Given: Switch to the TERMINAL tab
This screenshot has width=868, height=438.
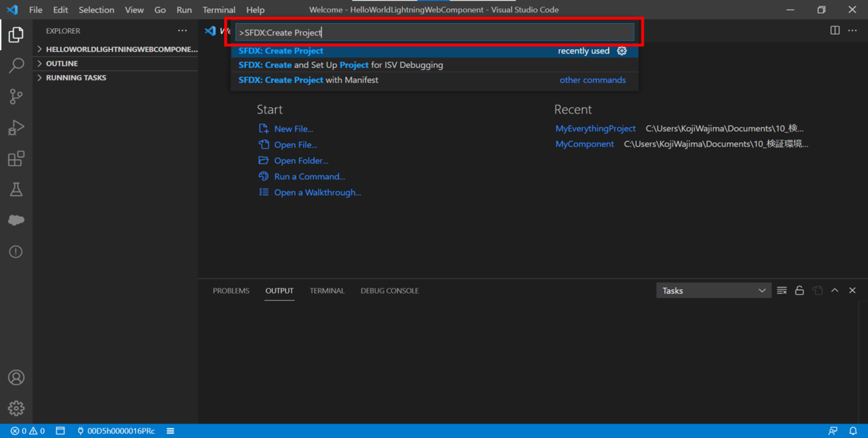Looking at the screenshot, I should point(327,291).
